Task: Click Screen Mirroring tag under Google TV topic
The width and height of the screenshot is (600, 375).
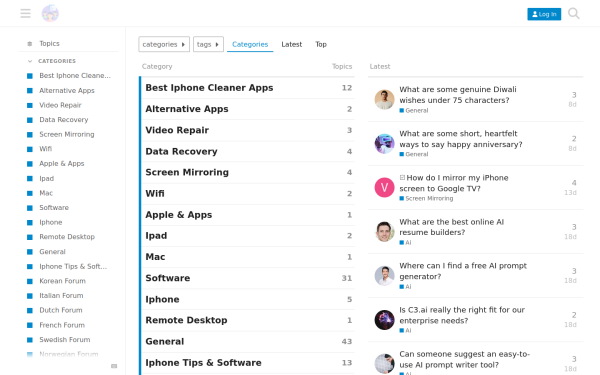Action: (x=426, y=199)
